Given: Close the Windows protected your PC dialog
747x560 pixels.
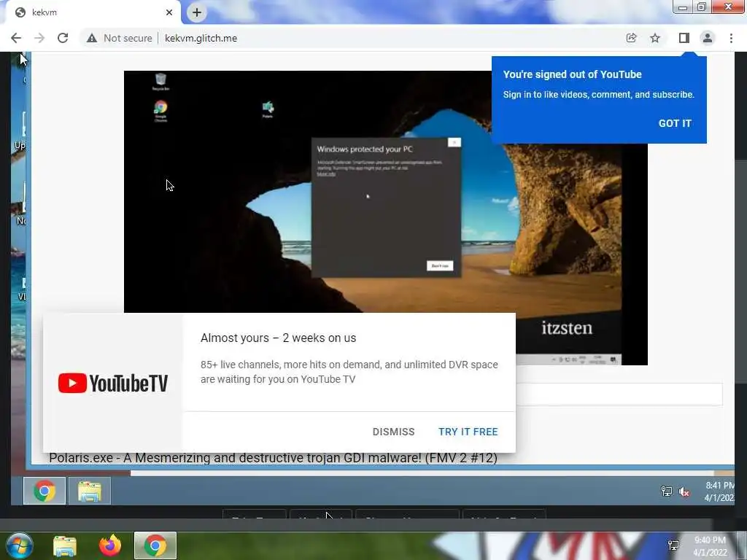Looking at the screenshot, I should [454, 142].
